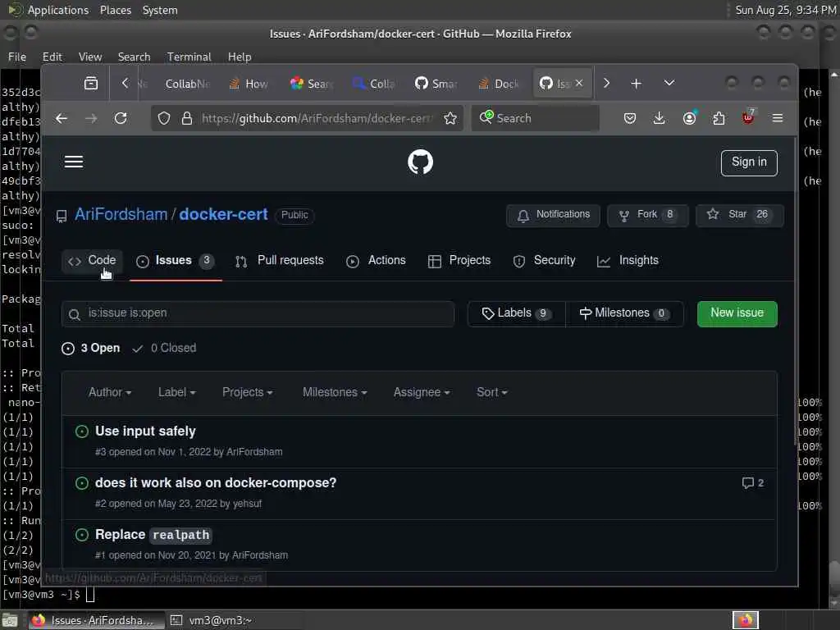
Task: Open terminal Edit menu
Action: click(52, 57)
